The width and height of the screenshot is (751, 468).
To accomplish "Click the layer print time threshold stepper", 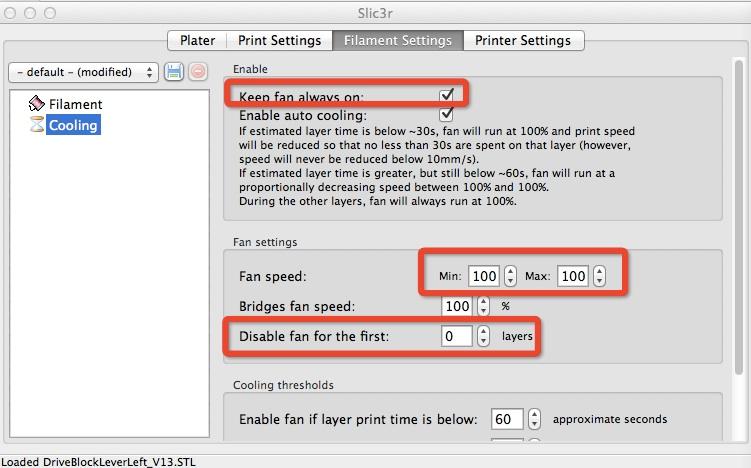I will point(534,419).
